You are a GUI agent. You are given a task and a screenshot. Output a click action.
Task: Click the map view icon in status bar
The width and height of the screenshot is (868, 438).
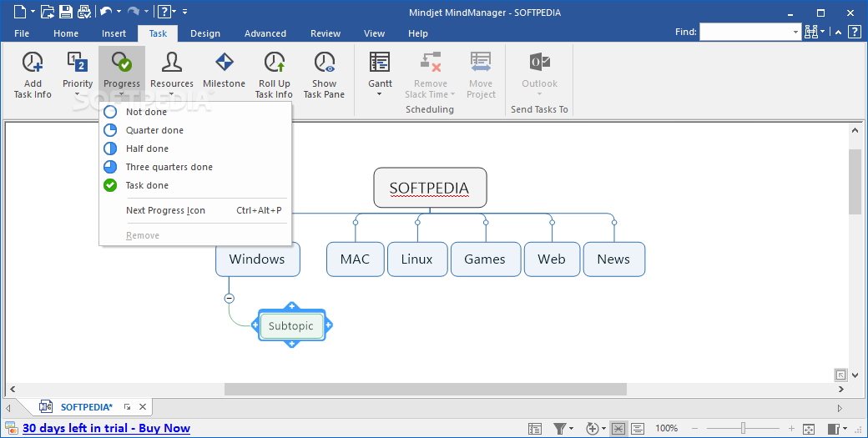click(618, 429)
